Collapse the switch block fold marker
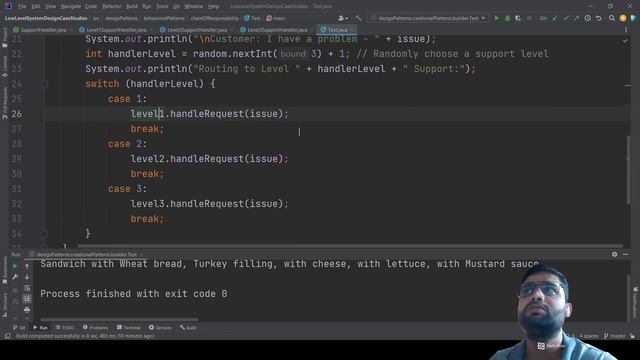This screenshot has height=360, width=640. point(44,84)
